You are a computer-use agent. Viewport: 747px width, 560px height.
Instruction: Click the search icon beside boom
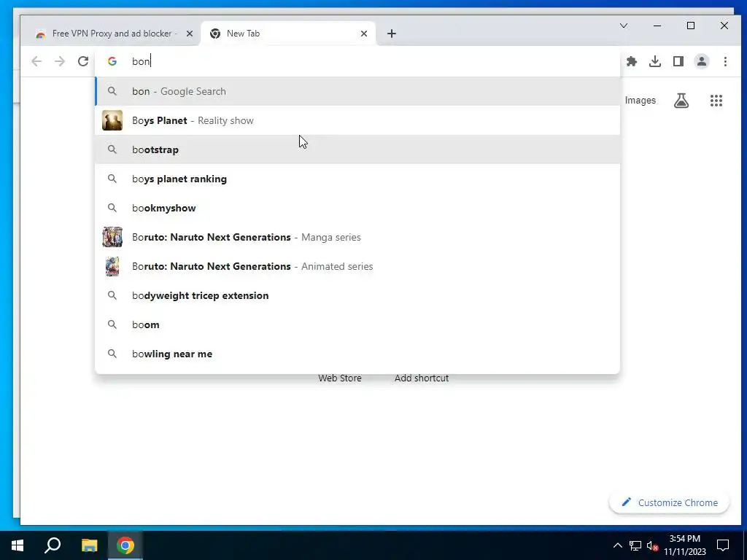(x=112, y=324)
